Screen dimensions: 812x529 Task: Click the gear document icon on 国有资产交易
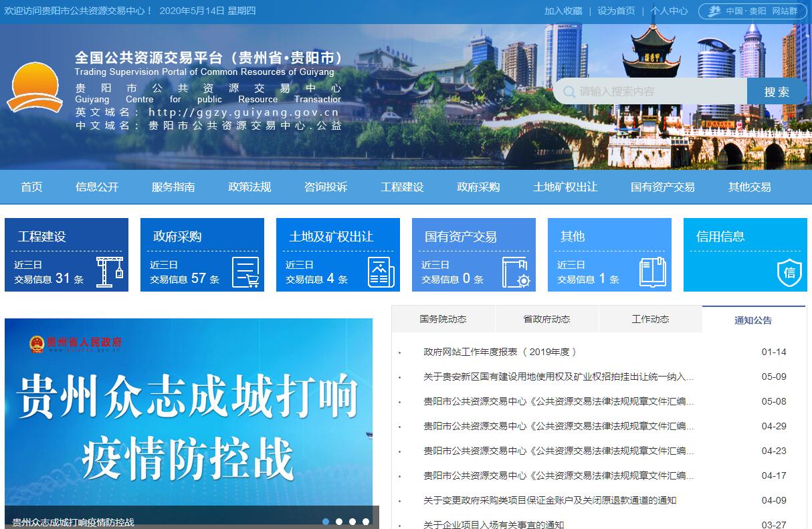coord(516,272)
